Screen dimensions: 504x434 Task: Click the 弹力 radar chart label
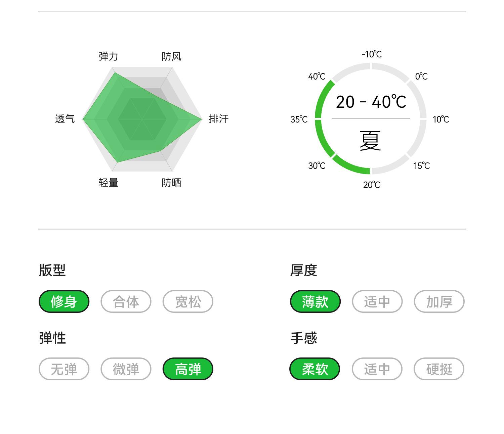[x=108, y=56]
